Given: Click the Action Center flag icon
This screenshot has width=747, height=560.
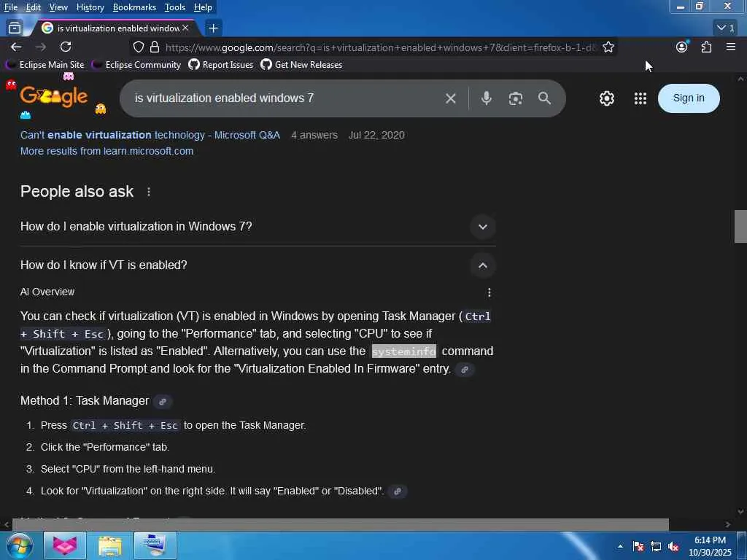Looking at the screenshot, I should 638,547.
